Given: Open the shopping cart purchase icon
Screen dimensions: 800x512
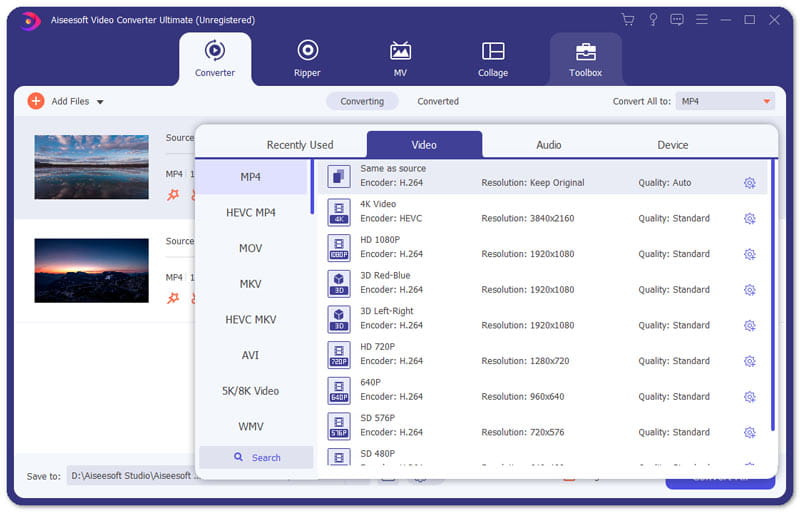Looking at the screenshot, I should click(628, 20).
